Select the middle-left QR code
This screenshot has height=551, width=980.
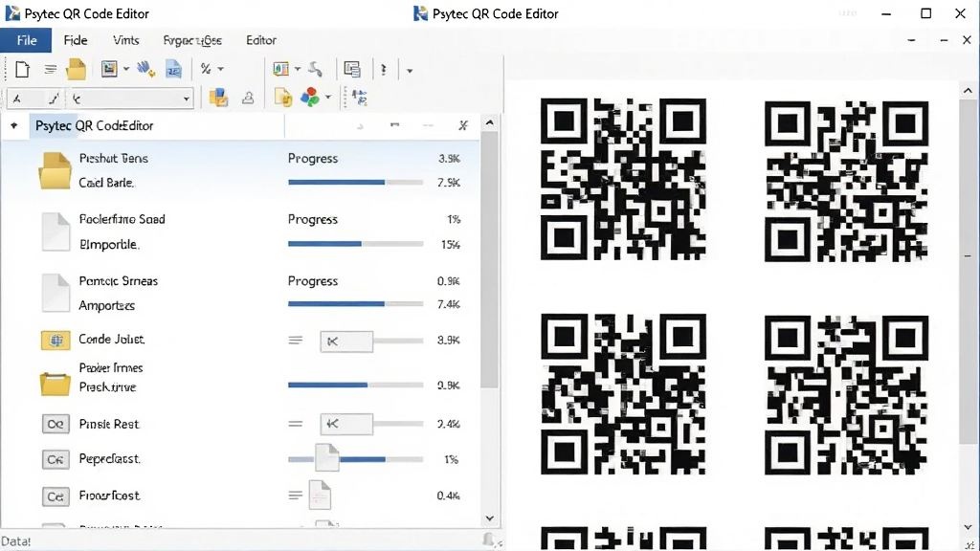coord(623,394)
